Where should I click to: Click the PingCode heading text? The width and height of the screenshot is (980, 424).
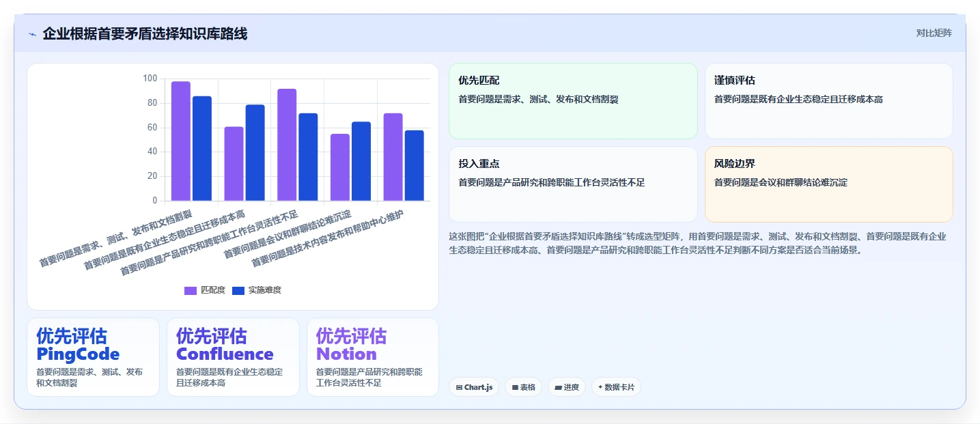(78, 354)
